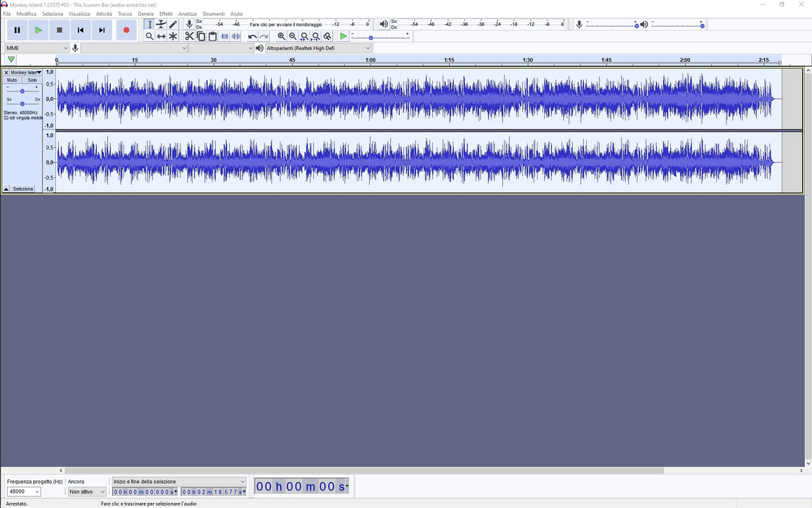
Task: Click the Trim audio outside selection icon
Action: click(225, 36)
